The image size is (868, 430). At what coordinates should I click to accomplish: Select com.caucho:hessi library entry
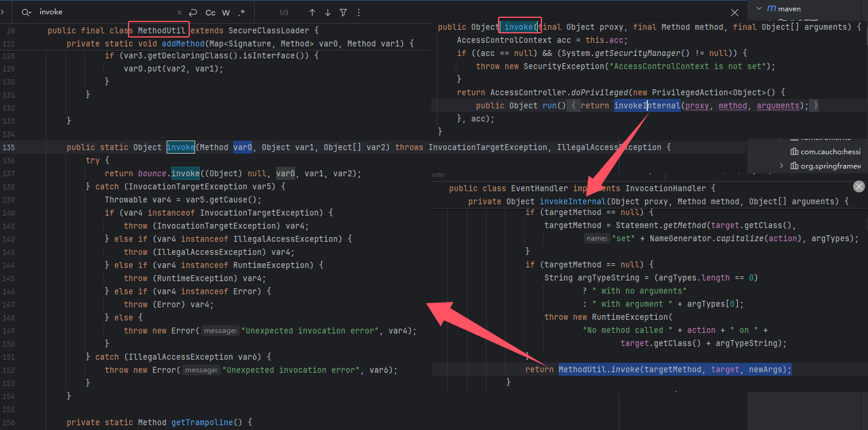pos(831,152)
